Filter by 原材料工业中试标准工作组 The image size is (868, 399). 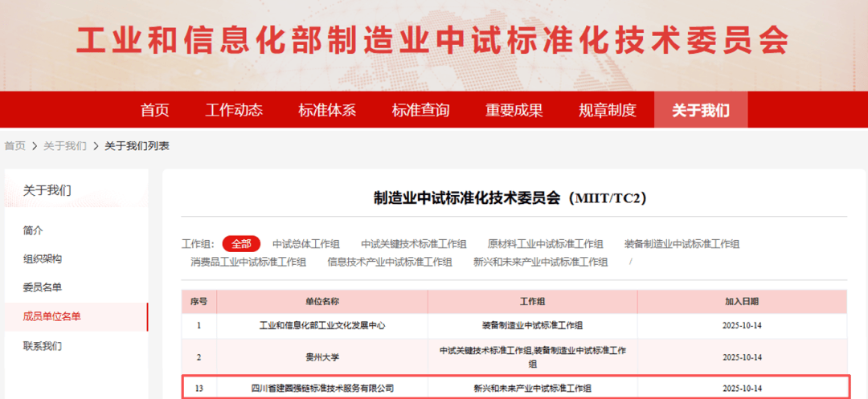pyautogui.click(x=545, y=244)
